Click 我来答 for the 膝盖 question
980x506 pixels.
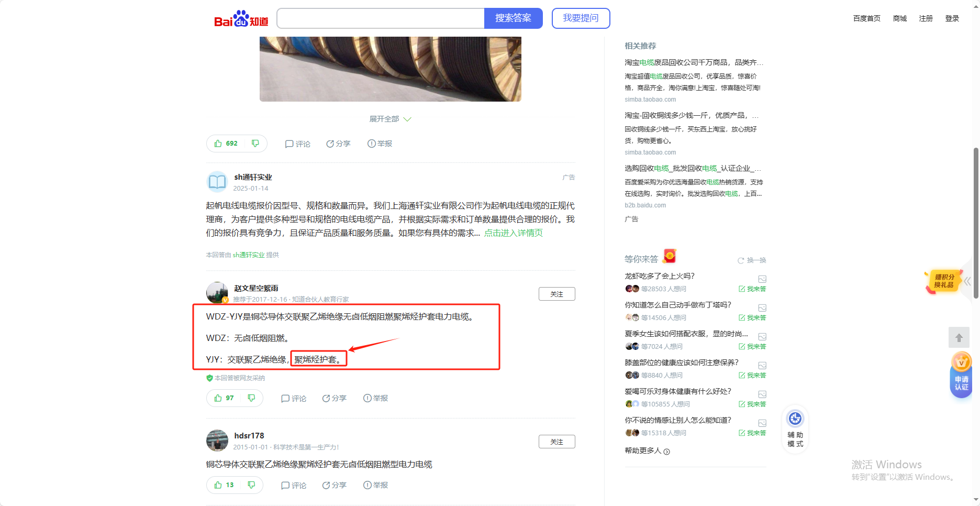click(x=752, y=376)
